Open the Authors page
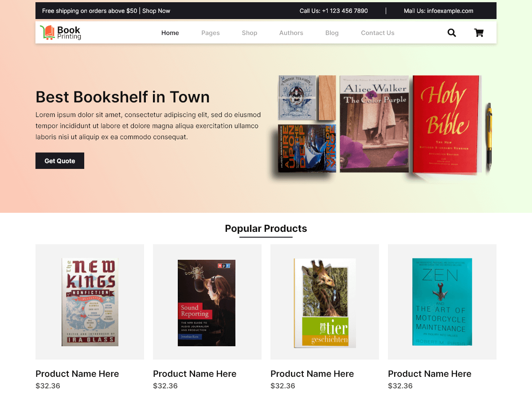This screenshot has width=532, height=399. coord(291,32)
